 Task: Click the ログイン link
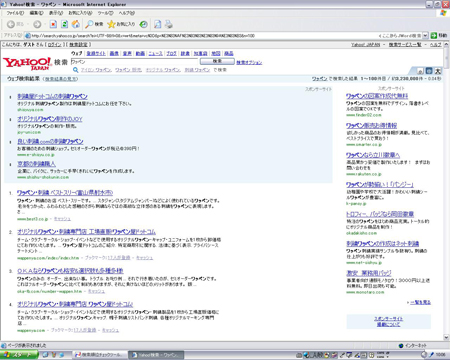point(54,44)
